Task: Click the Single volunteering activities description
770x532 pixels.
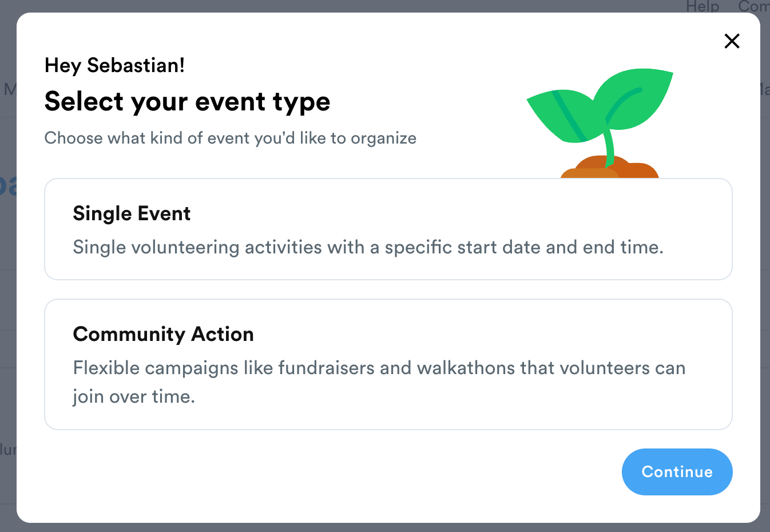Action: (368, 247)
